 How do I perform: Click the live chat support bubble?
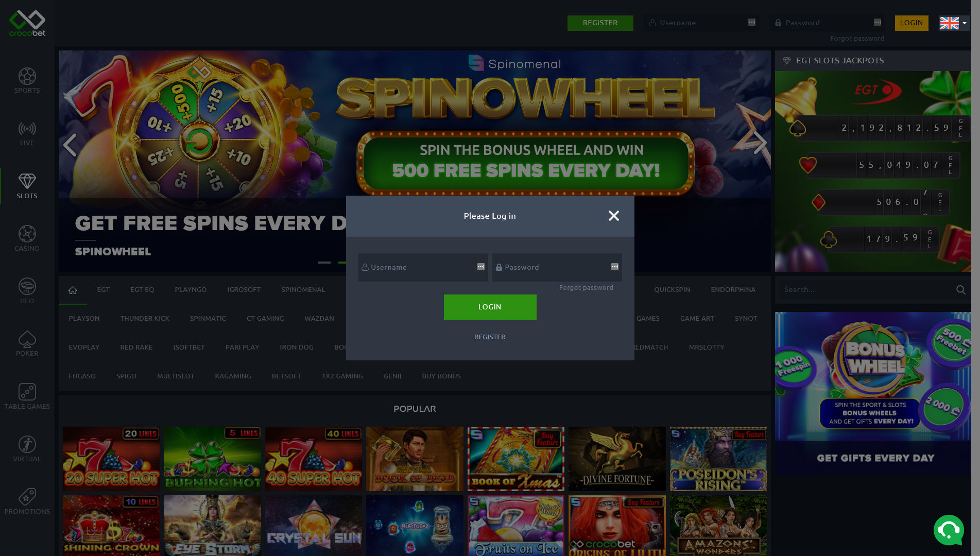[x=949, y=530]
